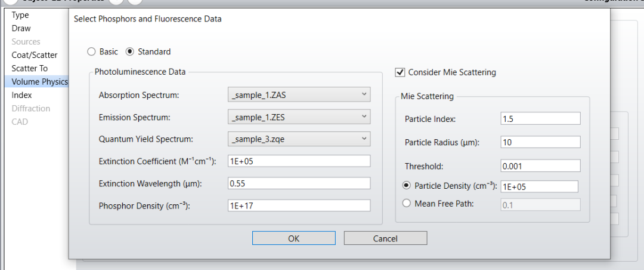
Task: Edit the Particle Radius value
Action: [x=540, y=142]
